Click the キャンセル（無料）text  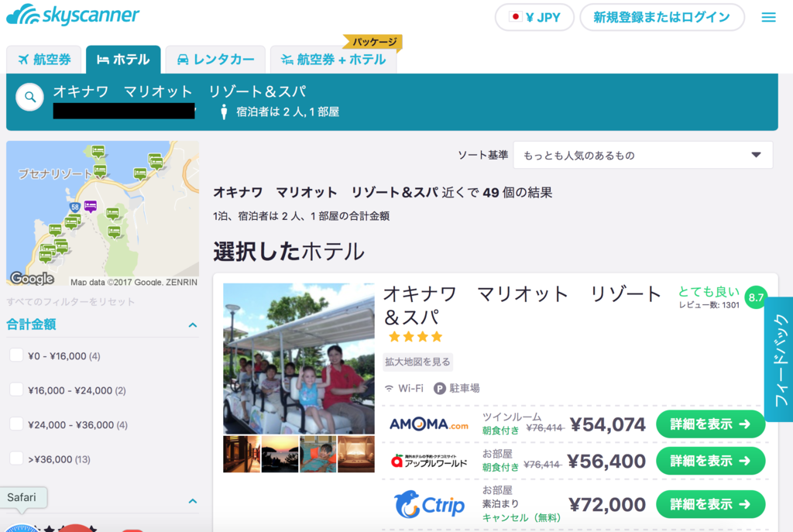coord(521,518)
